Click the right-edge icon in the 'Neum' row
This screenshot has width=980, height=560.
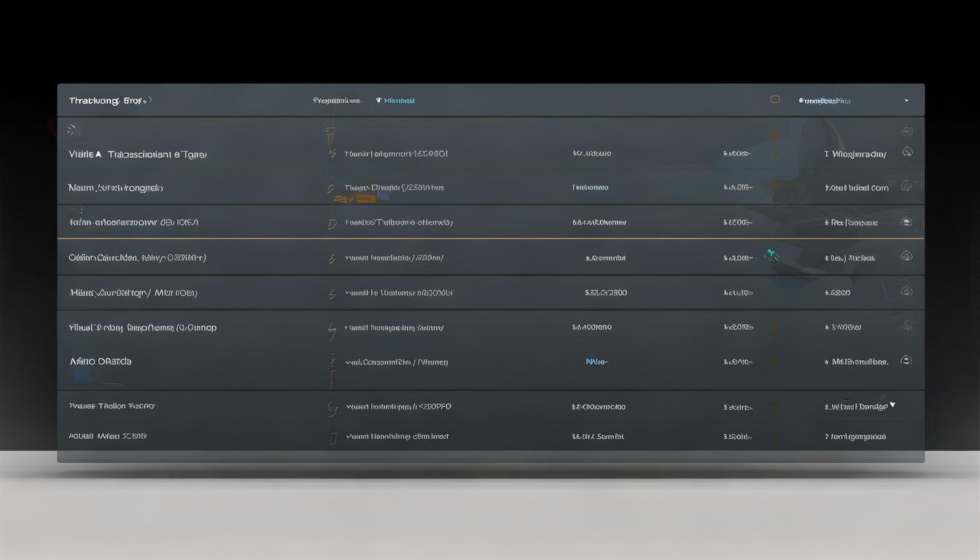(x=906, y=186)
